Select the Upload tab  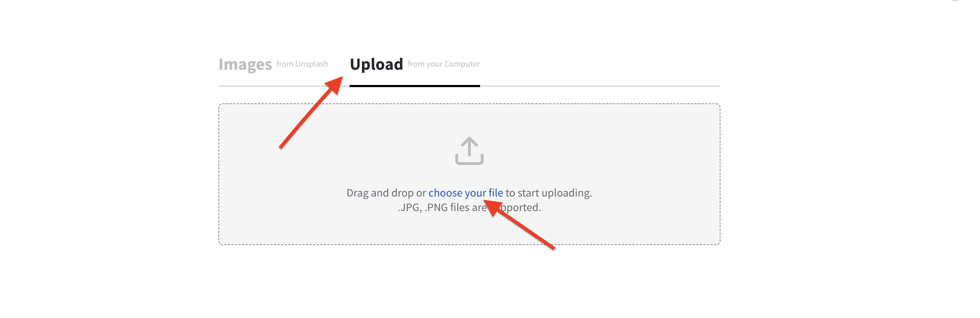376,64
